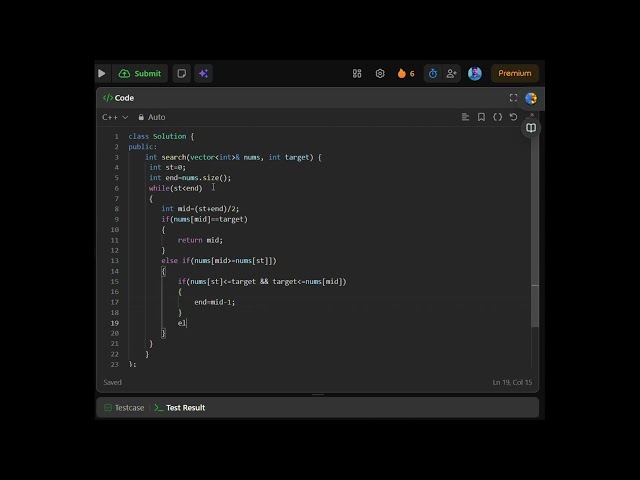Click 'int st=0;' on line 4
This screenshot has height=480, width=640.
point(167,167)
